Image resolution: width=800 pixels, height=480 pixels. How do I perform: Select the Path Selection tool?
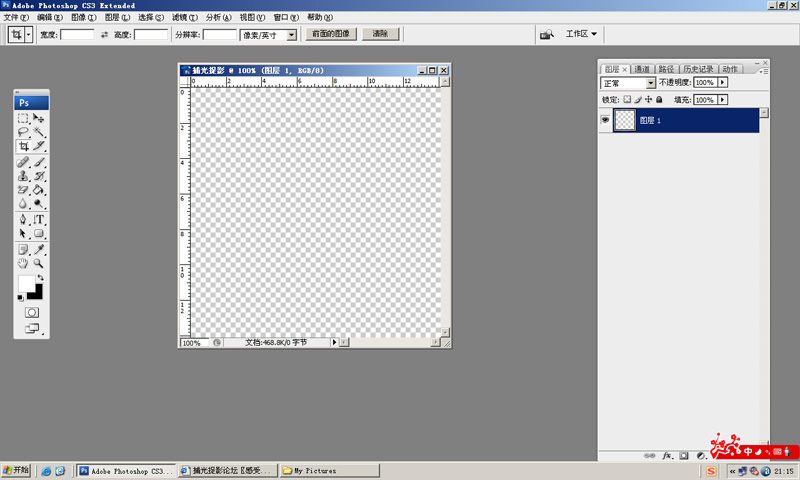(x=23, y=234)
